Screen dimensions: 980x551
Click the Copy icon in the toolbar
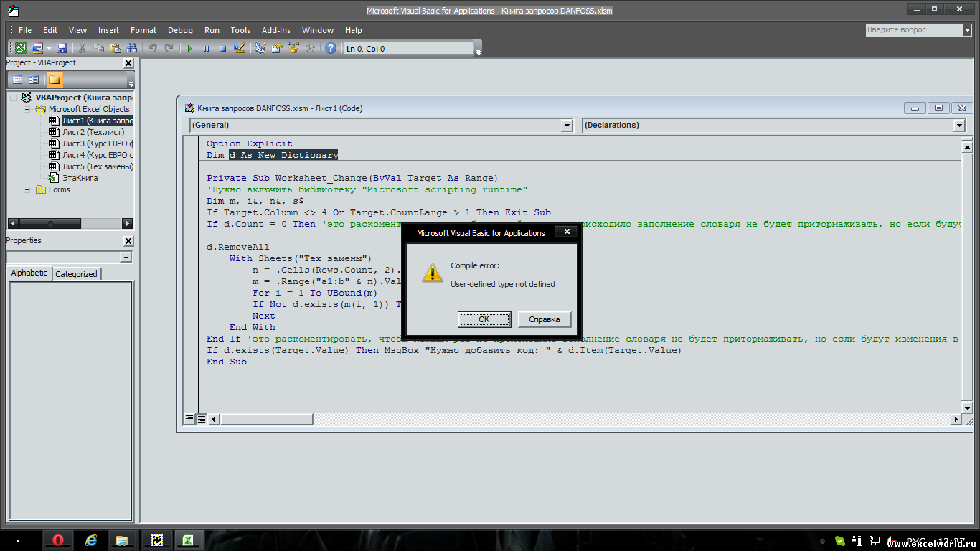98,48
